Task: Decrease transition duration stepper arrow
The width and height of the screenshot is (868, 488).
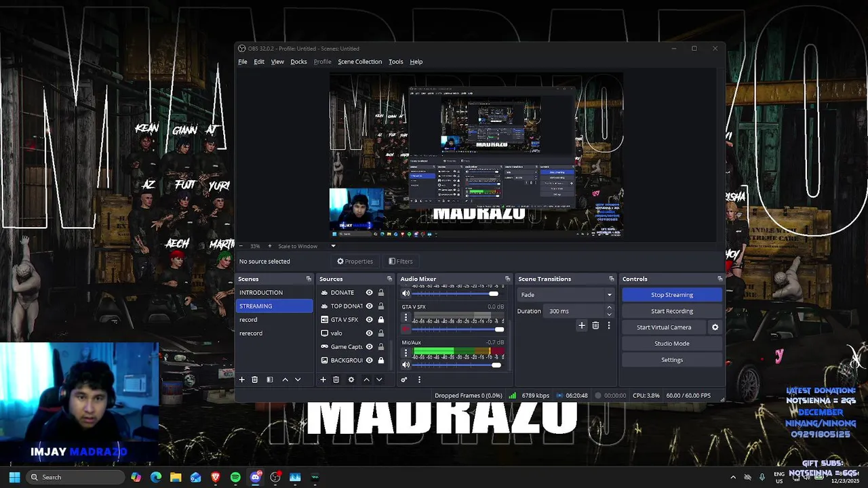Action: click(609, 314)
